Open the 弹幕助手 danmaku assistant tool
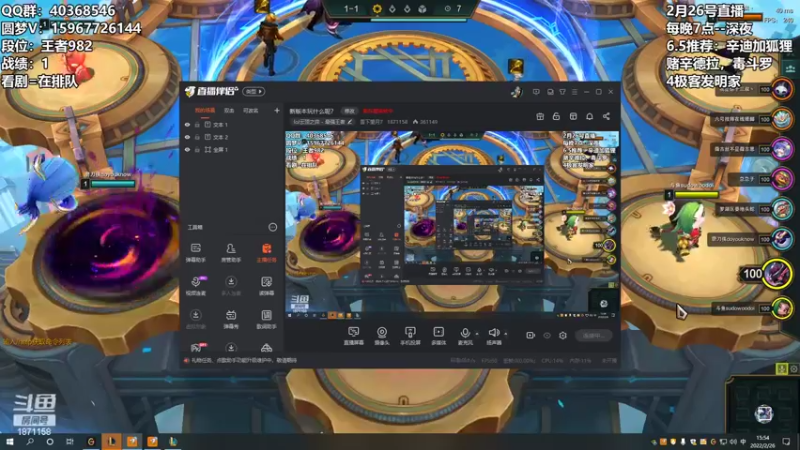 (x=195, y=253)
